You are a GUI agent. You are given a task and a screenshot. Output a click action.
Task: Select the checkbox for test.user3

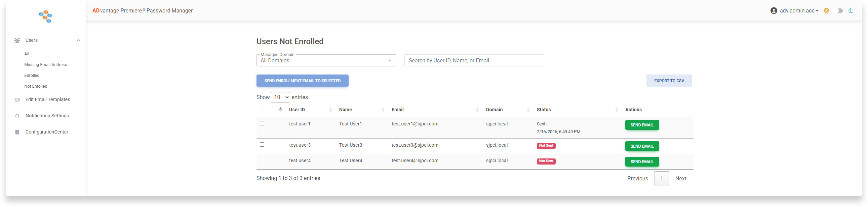coord(262,145)
